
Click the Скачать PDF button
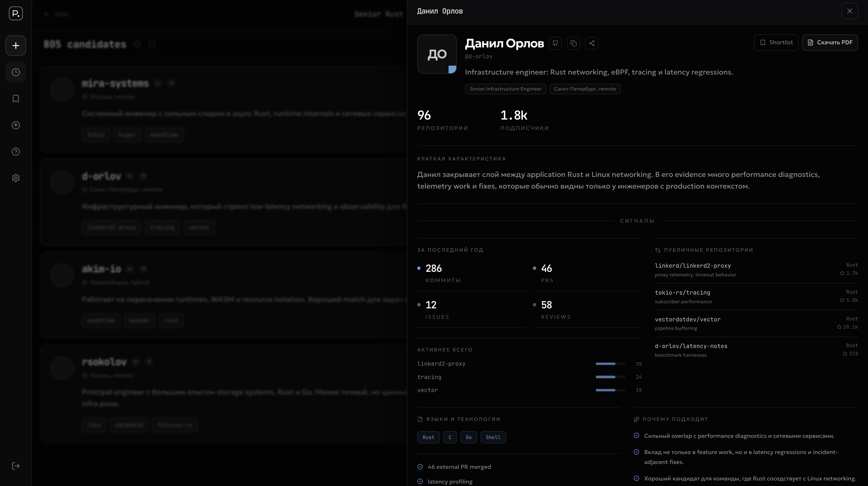(829, 42)
